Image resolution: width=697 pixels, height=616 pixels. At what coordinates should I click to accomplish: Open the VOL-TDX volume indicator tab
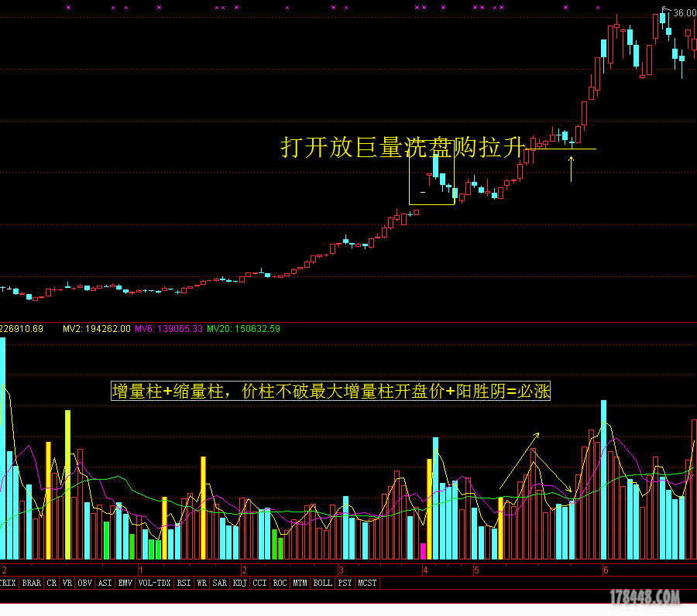pos(154,583)
